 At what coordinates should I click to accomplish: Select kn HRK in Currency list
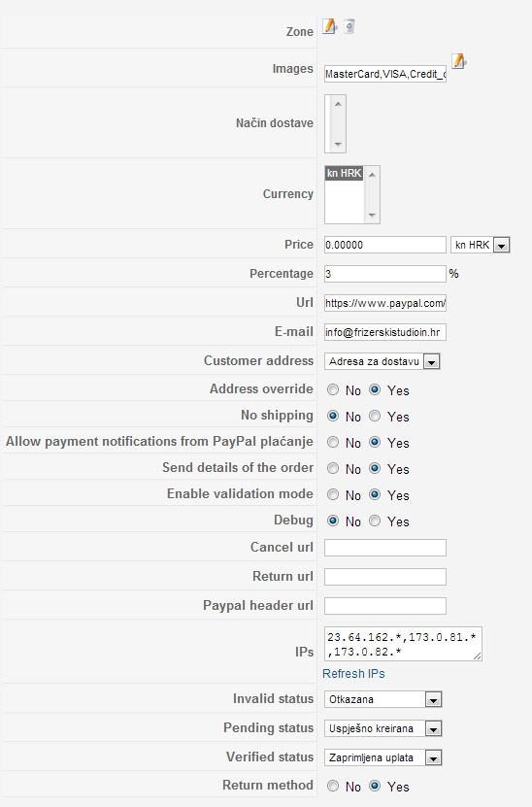click(x=345, y=174)
